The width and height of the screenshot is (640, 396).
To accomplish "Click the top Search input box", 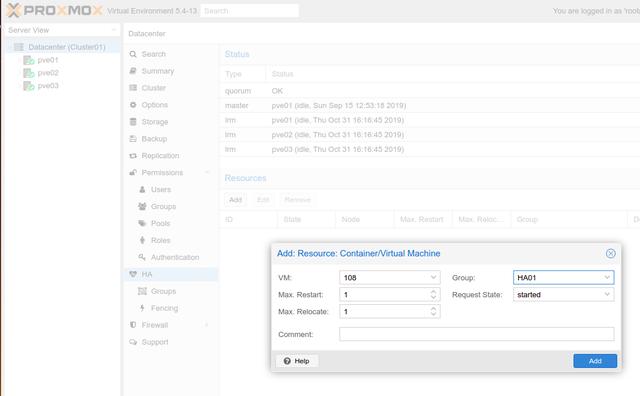I will click(x=250, y=11).
